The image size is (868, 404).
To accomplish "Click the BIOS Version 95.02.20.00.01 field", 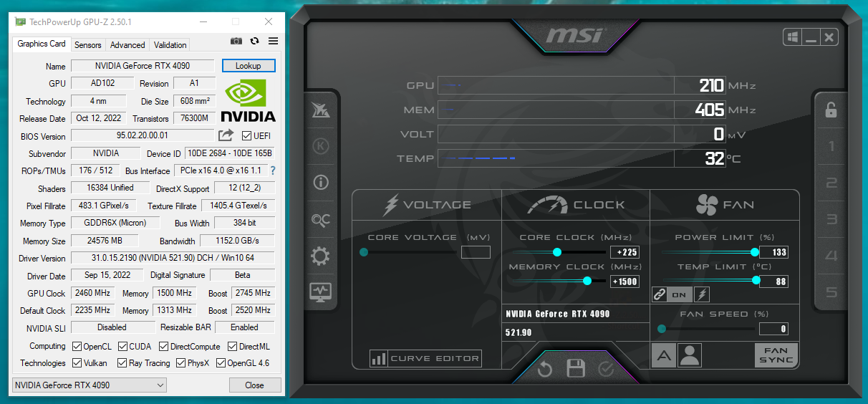I will click(x=143, y=135).
